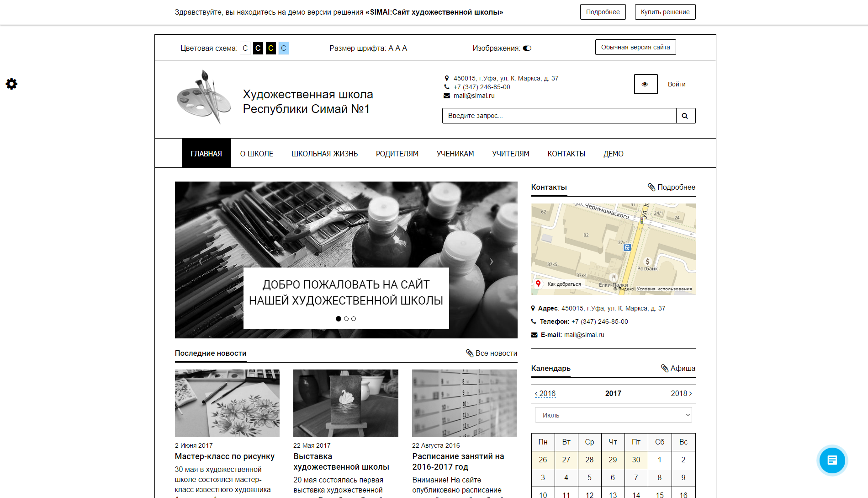Click the search magnifier button
Image resolution: width=868 pixels, height=498 pixels.
[x=685, y=116]
